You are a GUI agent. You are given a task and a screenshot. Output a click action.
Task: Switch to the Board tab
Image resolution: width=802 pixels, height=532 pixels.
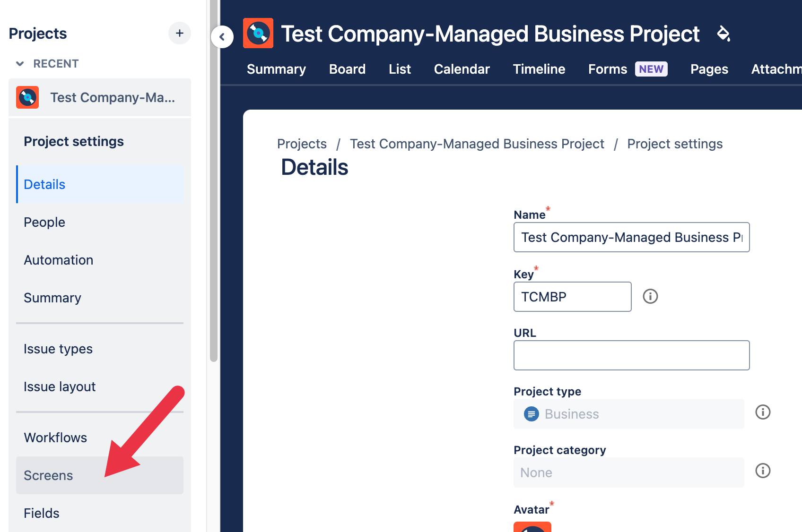pyautogui.click(x=347, y=69)
